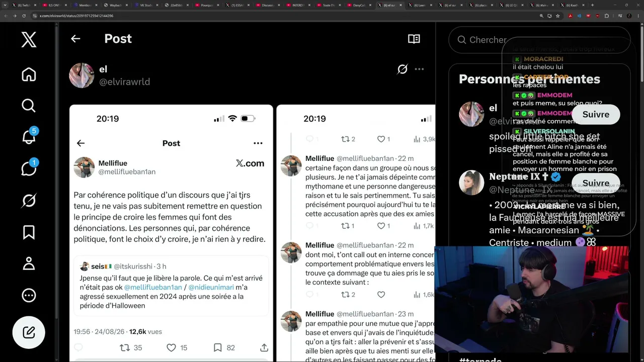Click the Post page title

[x=118, y=39]
